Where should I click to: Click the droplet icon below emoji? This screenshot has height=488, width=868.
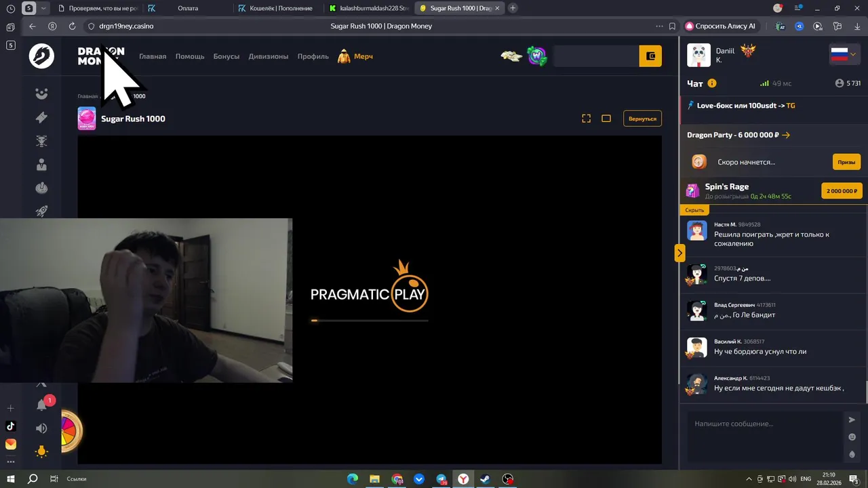[x=852, y=455]
